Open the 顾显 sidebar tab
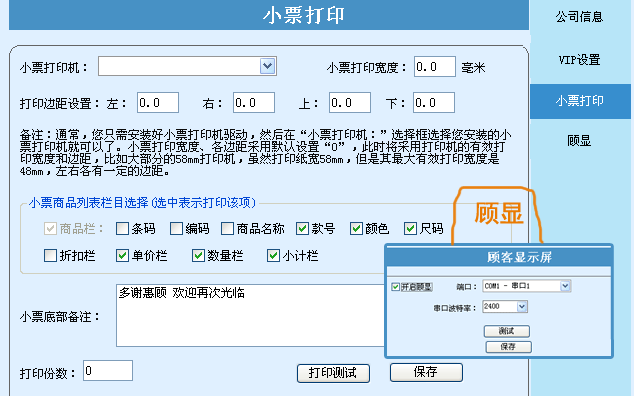This screenshot has height=396, width=634. click(580, 141)
